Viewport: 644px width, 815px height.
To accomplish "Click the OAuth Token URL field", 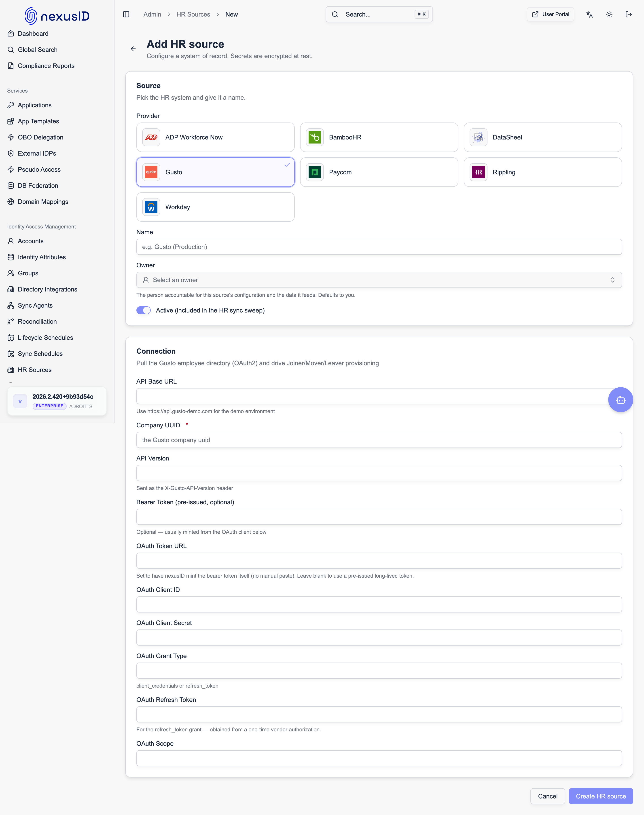I will click(379, 561).
